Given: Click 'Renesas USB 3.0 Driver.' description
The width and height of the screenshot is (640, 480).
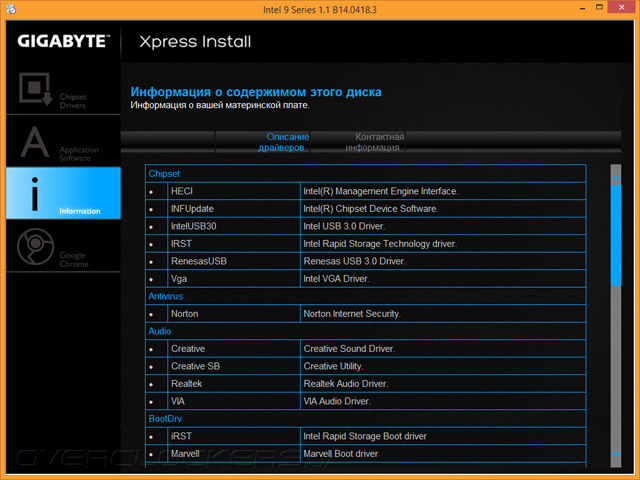Looking at the screenshot, I should pyautogui.click(x=354, y=262).
